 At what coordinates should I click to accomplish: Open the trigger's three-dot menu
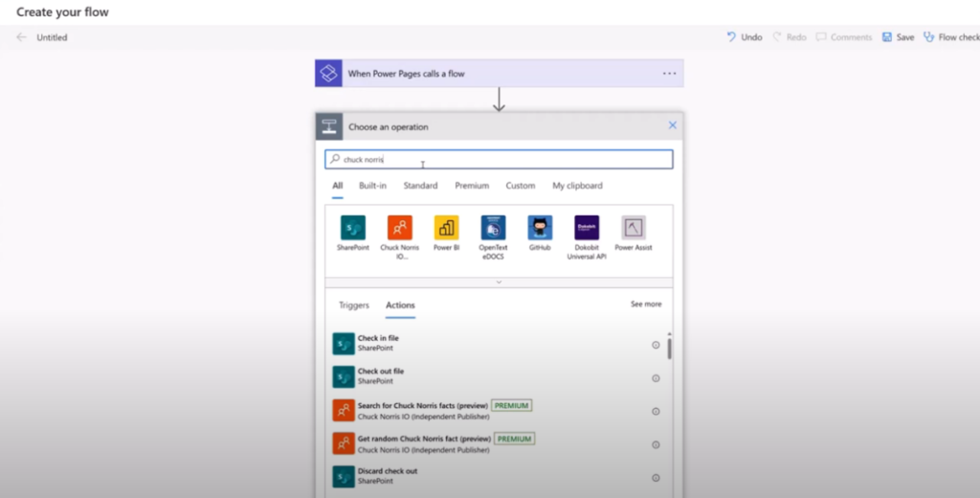pyautogui.click(x=669, y=73)
